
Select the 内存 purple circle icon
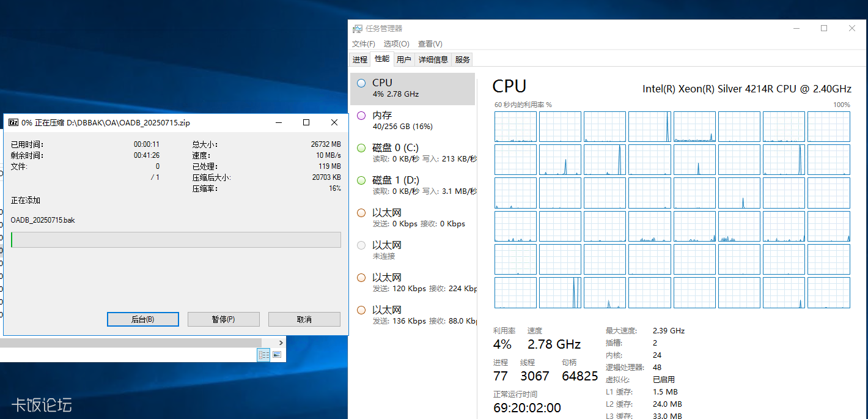pyautogui.click(x=361, y=116)
